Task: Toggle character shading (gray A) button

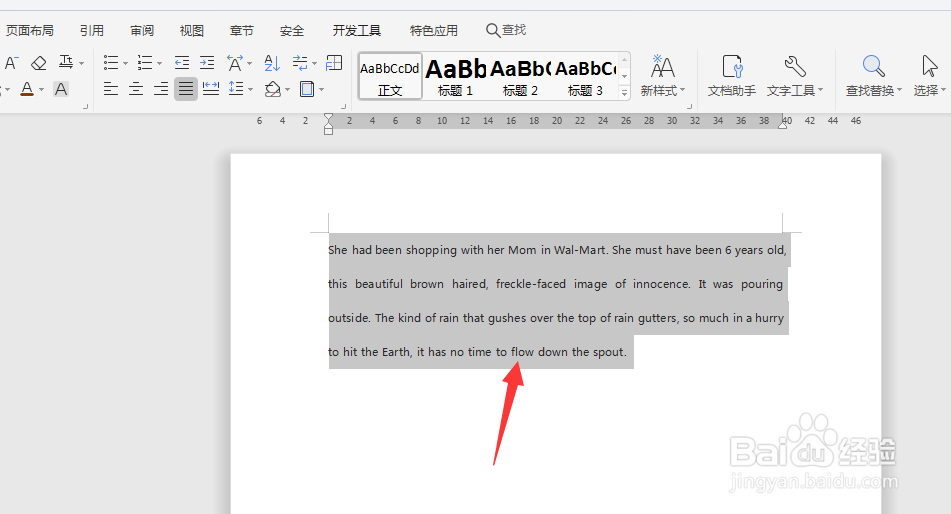Action: click(x=61, y=89)
